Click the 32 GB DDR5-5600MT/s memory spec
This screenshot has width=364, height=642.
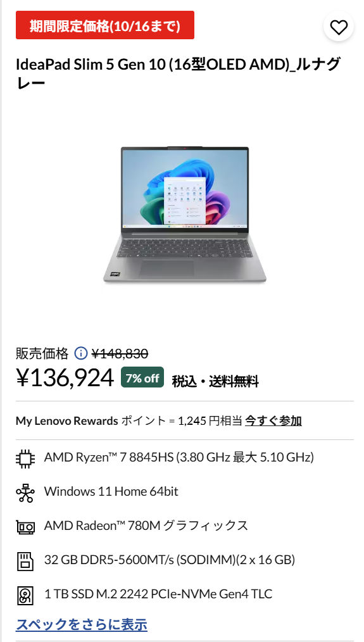point(170,560)
